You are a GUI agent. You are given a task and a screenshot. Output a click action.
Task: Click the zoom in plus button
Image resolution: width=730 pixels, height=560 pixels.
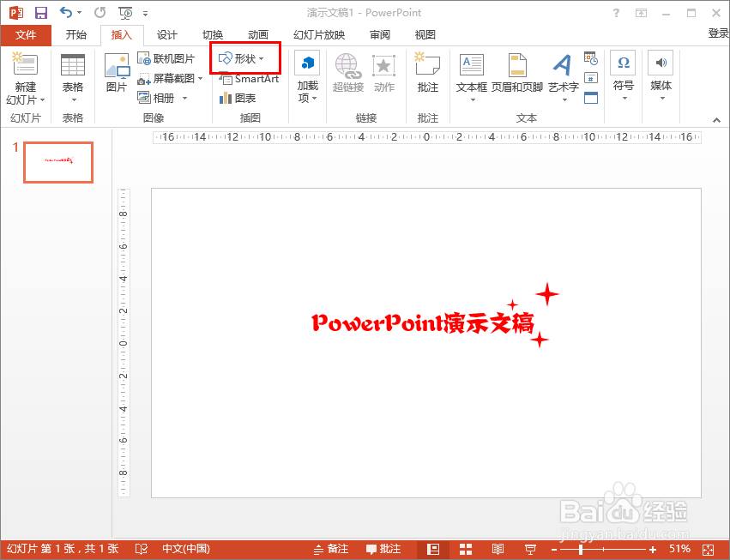coord(653,550)
